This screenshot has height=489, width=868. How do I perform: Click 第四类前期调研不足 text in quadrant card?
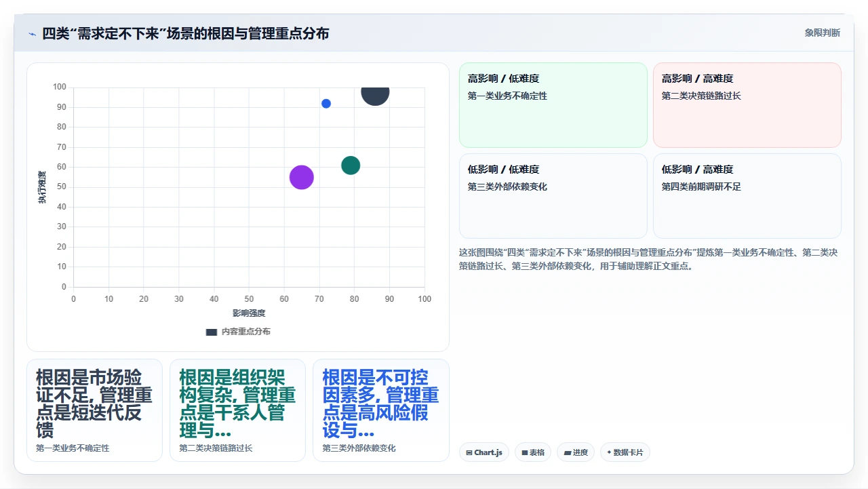point(701,187)
